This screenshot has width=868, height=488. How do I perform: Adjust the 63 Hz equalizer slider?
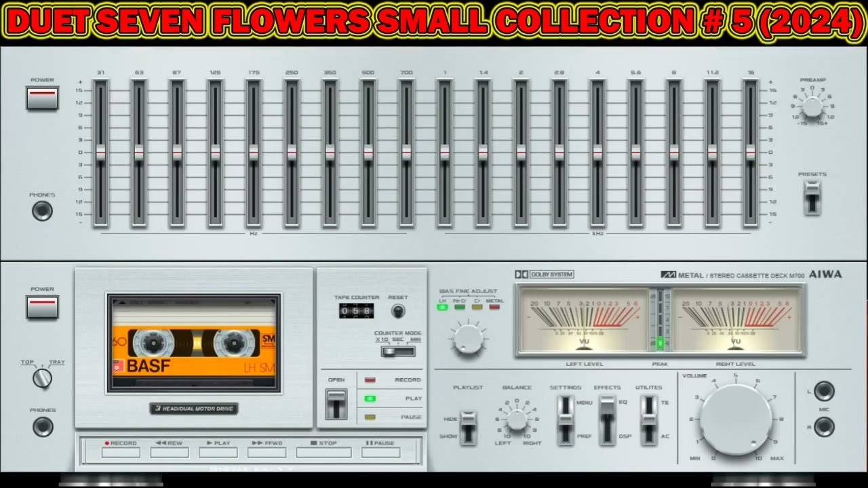(139, 153)
